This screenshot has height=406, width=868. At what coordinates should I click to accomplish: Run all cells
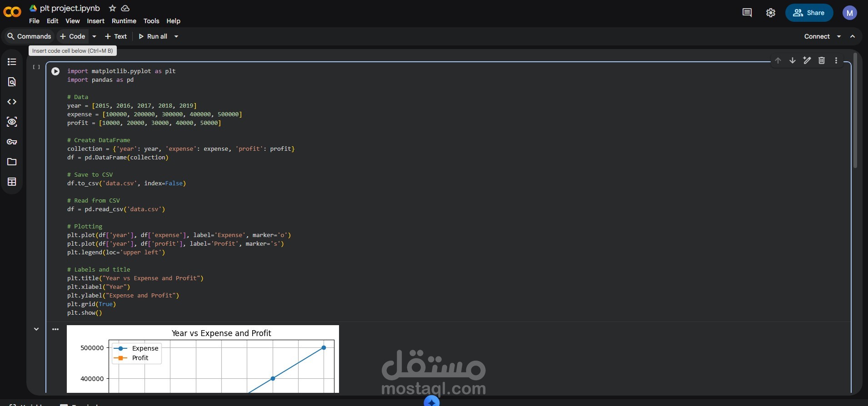click(x=153, y=36)
